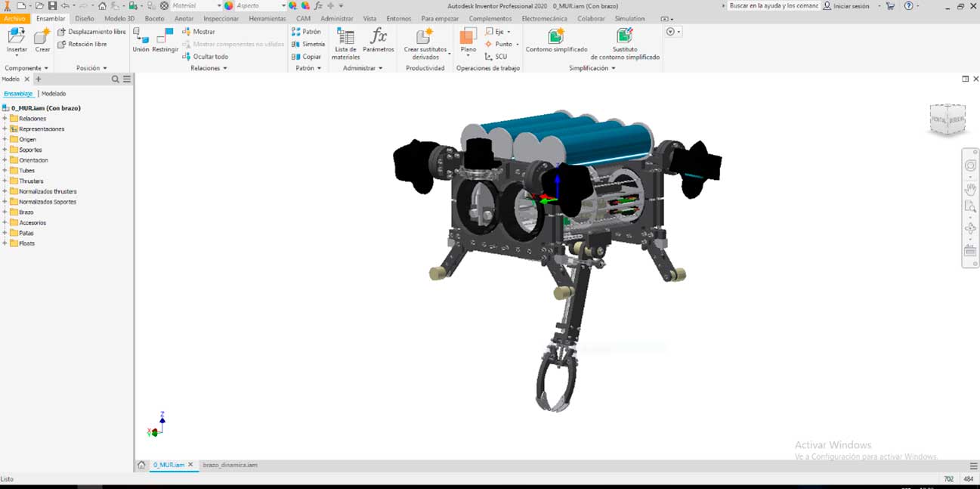
Task: Click the search icon in Modelo browser
Action: coord(116,79)
